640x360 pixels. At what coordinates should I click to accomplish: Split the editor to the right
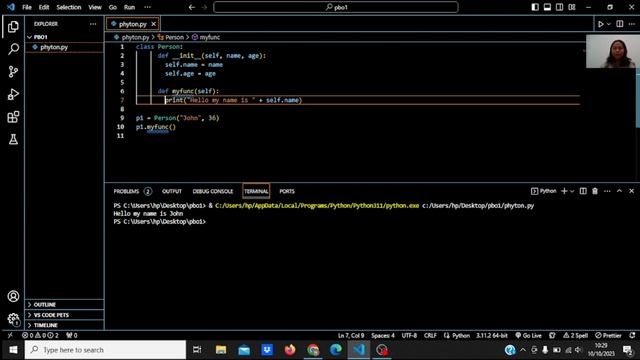(620, 24)
